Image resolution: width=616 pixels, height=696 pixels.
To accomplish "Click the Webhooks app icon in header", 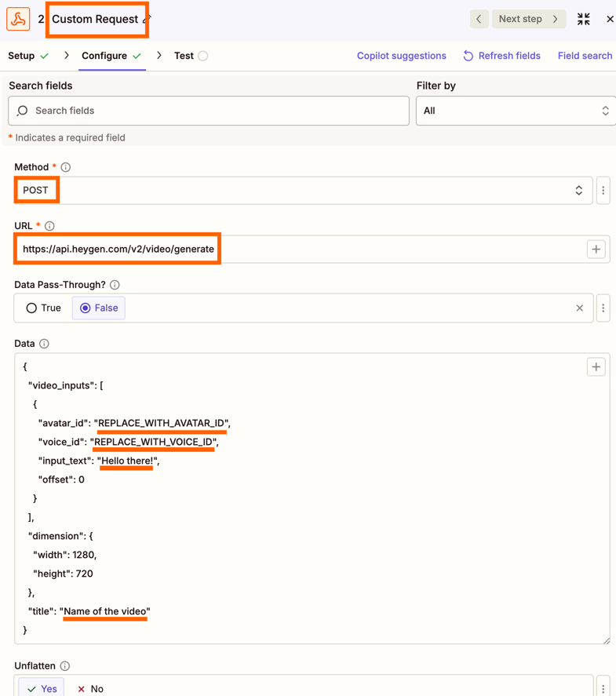I will coord(18,19).
